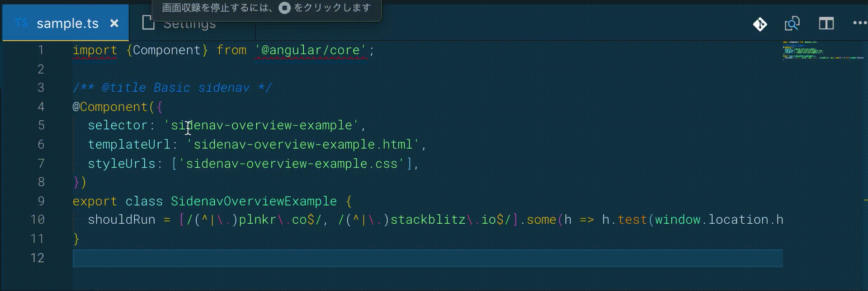Click the minimap code overview

[823, 51]
